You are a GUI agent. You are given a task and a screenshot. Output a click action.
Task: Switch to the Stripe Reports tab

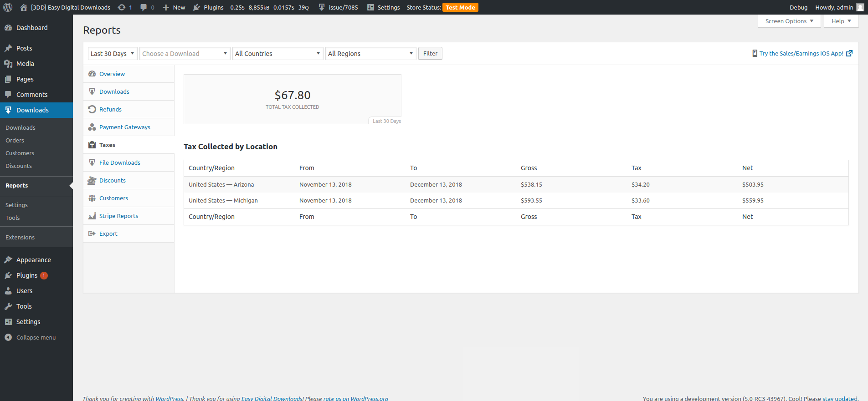click(x=118, y=216)
